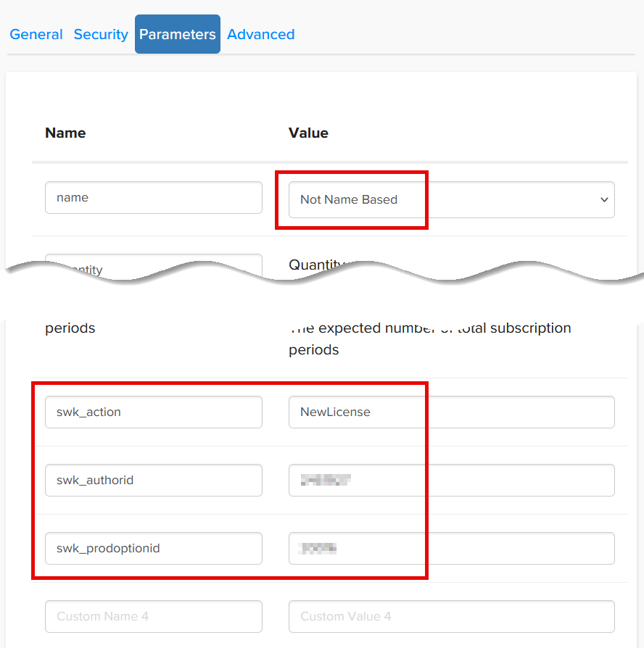Viewport: 644px width, 648px height.
Task: Click the blurred value field for swk_prodoptionid
Action: pyautogui.click(x=451, y=548)
